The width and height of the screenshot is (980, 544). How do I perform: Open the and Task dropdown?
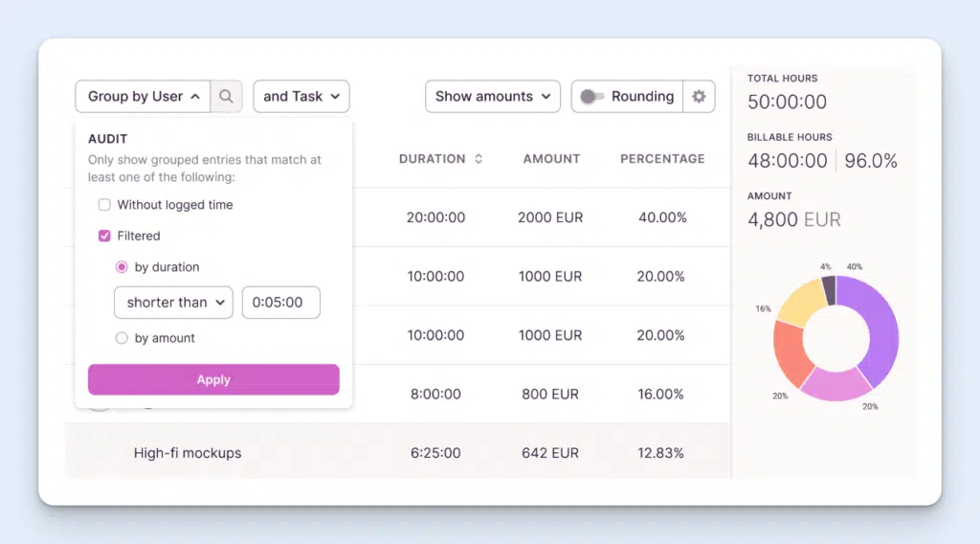[301, 97]
